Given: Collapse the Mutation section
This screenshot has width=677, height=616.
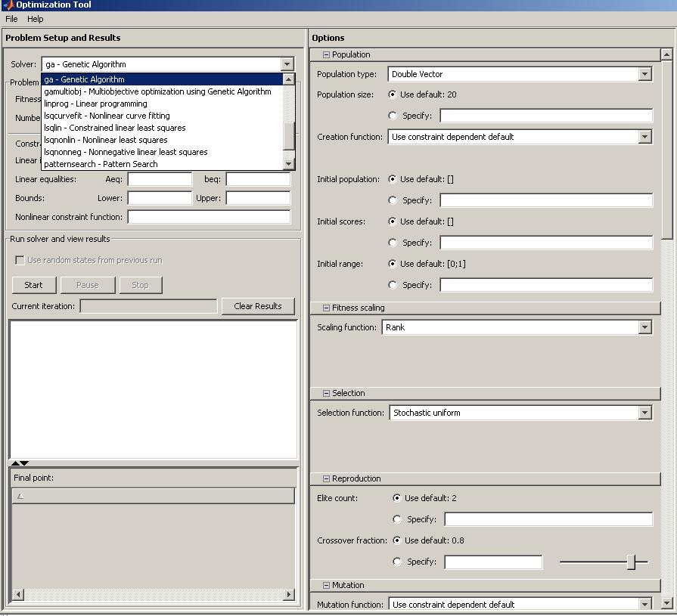Looking at the screenshot, I should 327,585.
